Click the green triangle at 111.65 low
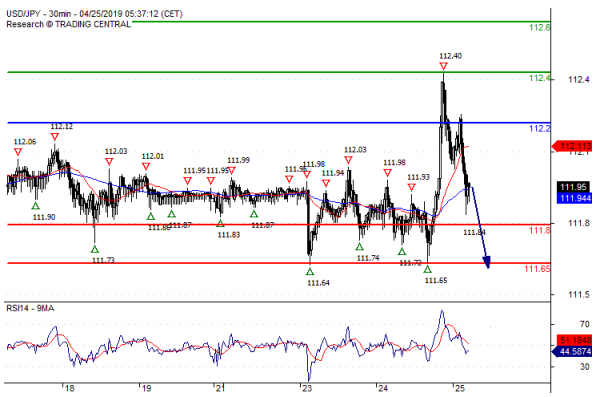Viewport: 598px width, 397px height. point(428,269)
